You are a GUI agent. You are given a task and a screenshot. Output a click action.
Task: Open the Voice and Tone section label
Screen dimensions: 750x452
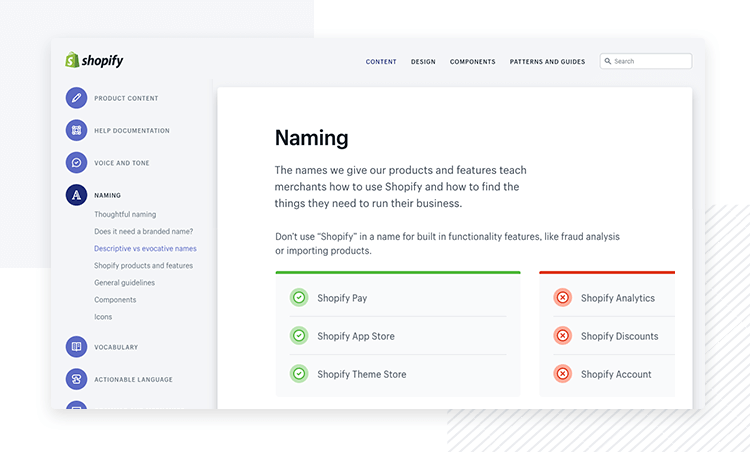click(x=121, y=163)
